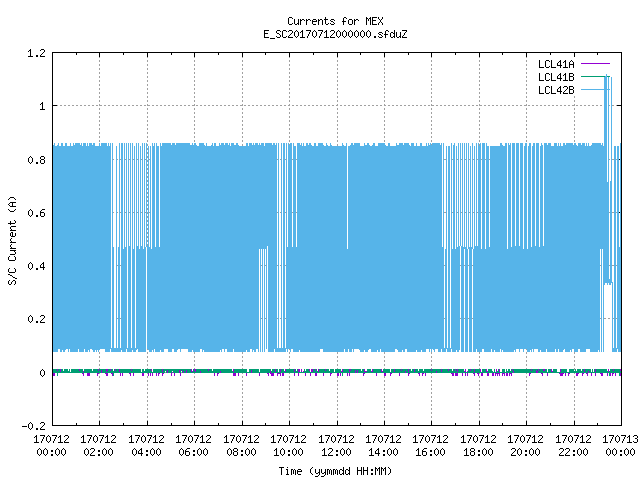This screenshot has width=640, height=480.
Task: Click the green LCL41B trace near zero
Action: click(x=337, y=371)
